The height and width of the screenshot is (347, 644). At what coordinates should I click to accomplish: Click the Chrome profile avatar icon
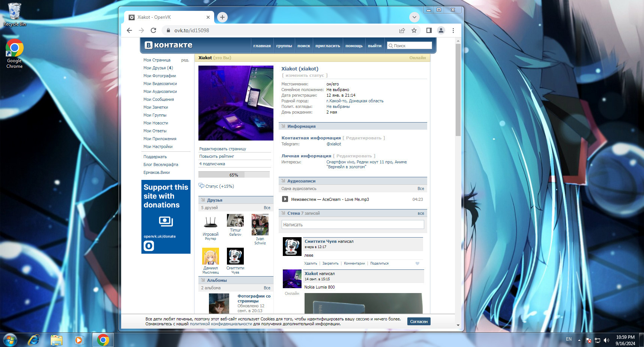441,30
